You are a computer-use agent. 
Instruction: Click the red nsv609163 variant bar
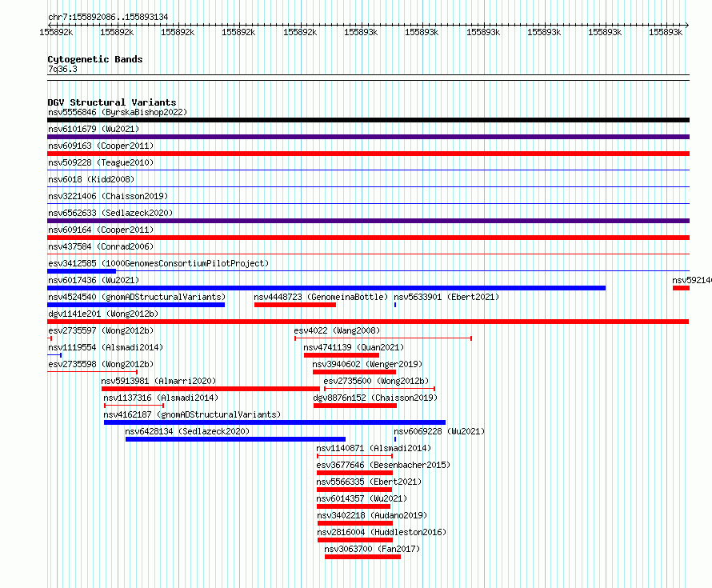tap(368, 154)
